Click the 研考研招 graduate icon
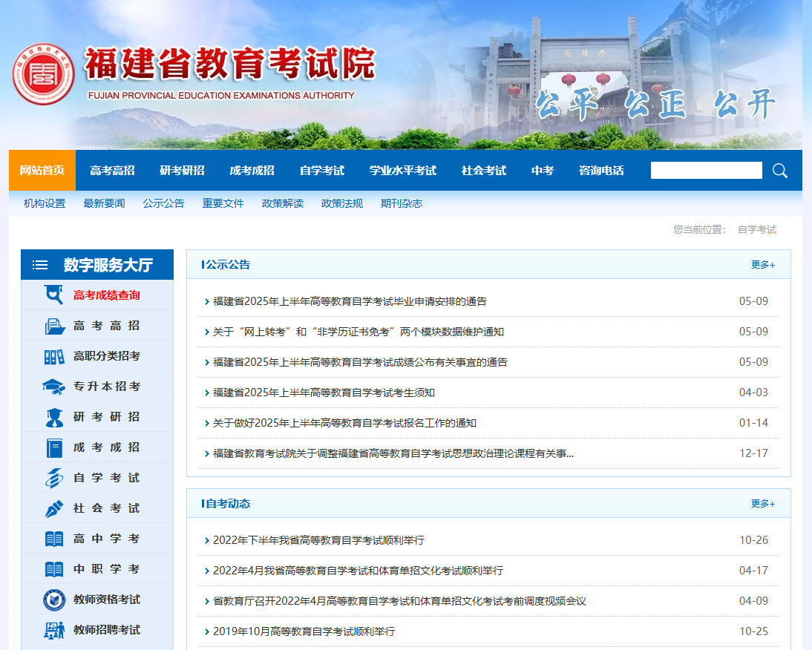812x650 pixels. 54,417
